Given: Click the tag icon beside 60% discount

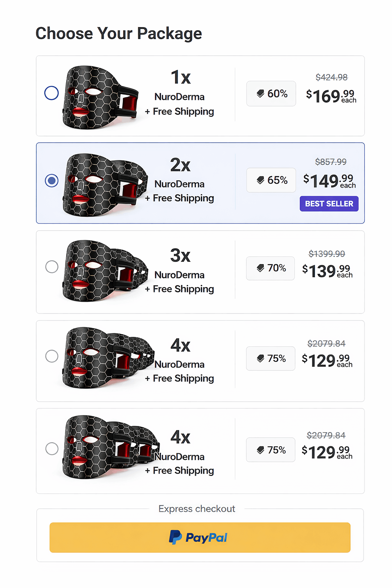Looking at the screenshot, I should coord(260,94).
